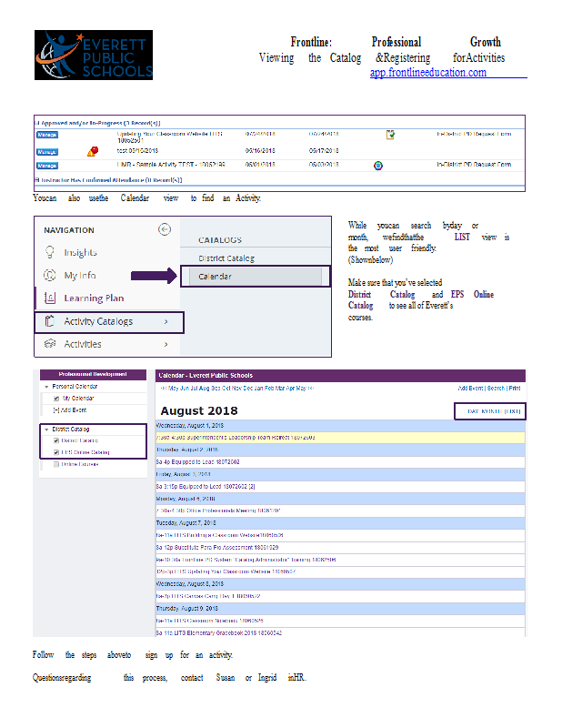
Task: Open Learning Plan in navigation
Action: pos(94,298)
